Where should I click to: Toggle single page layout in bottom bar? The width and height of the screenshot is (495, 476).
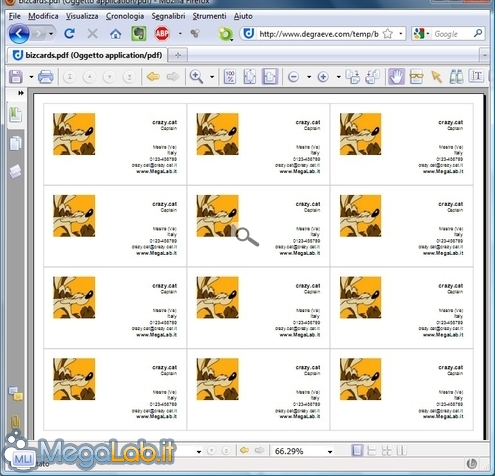coord(357,451)
